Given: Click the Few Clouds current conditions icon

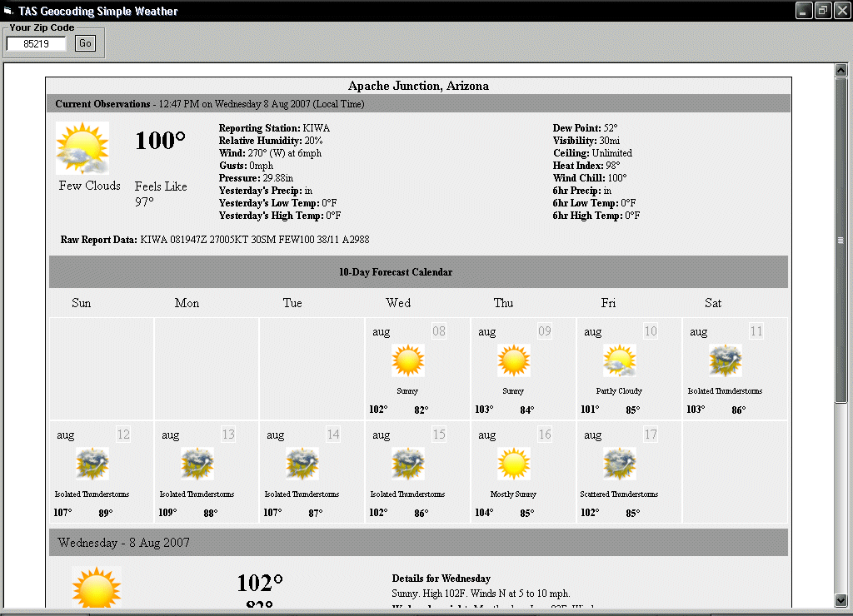Looking at the screenshot, I should [82, 147].
